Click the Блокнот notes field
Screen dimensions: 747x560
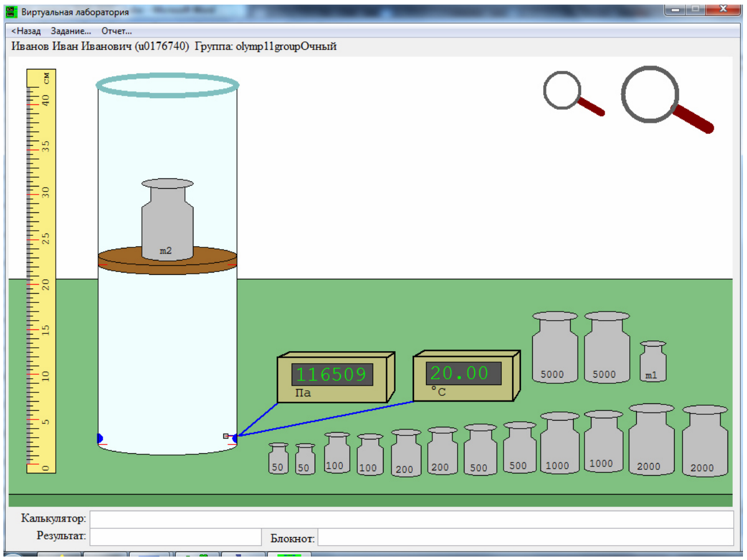[526, 538]
